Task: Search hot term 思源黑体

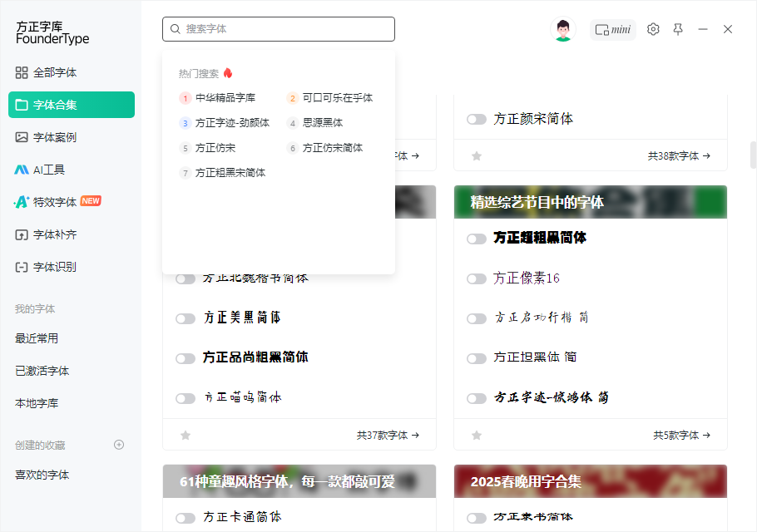Action: click(x=314, y=123)
